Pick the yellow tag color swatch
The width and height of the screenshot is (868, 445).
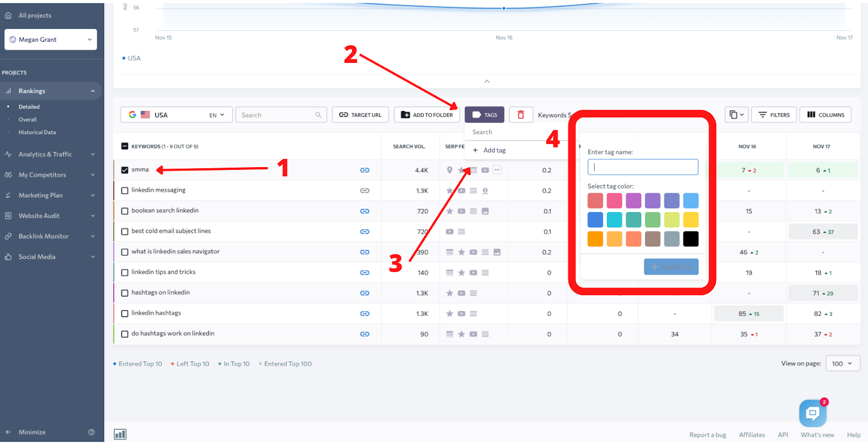pyautogui.click(x=691, y=220)
